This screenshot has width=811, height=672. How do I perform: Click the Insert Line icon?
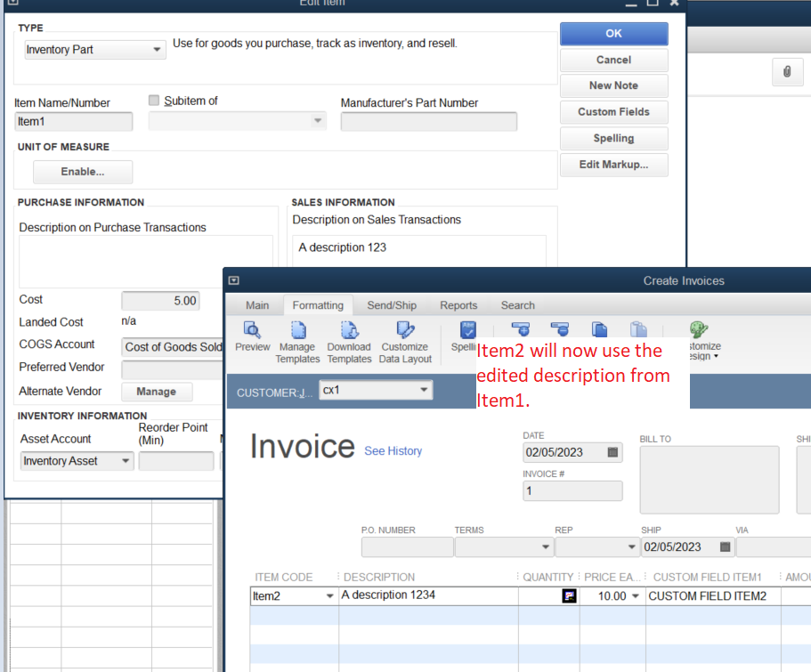coord(520,329)
